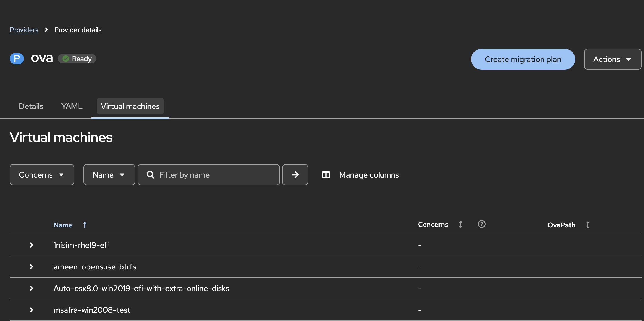Click the blue P provider badge
Viewport: 644px width, 321px height.
click(x=17, y=59)
